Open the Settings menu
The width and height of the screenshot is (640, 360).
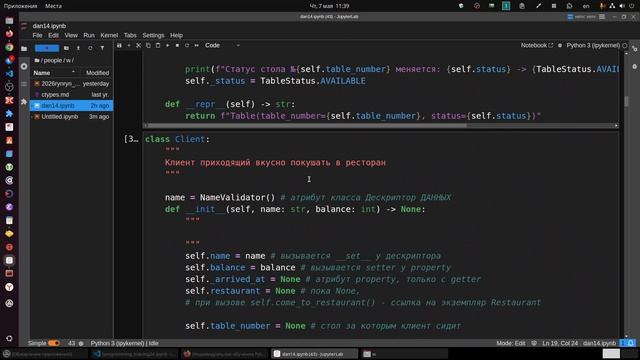153,36
